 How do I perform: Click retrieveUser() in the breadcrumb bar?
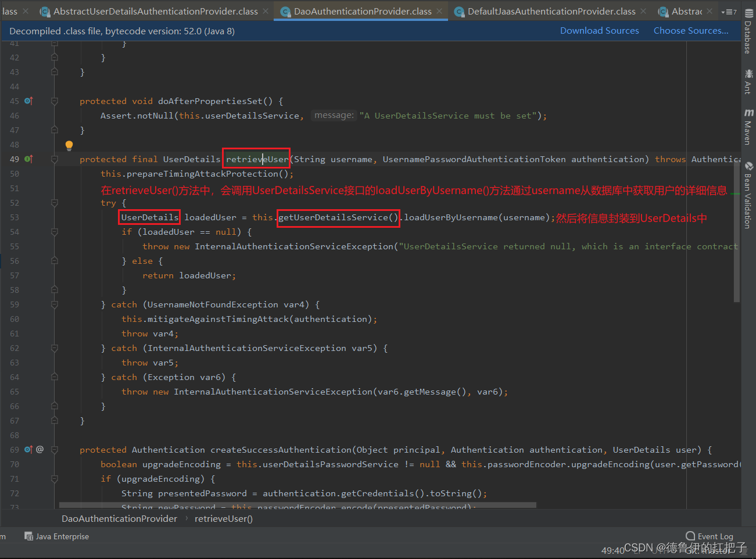click(224, 519)
